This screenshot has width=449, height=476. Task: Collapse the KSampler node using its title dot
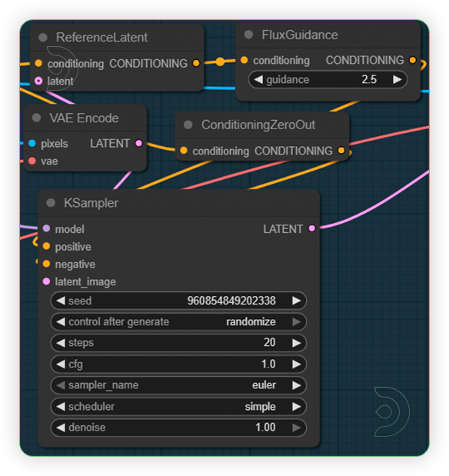pyautogui.click(x=51, y=203)
